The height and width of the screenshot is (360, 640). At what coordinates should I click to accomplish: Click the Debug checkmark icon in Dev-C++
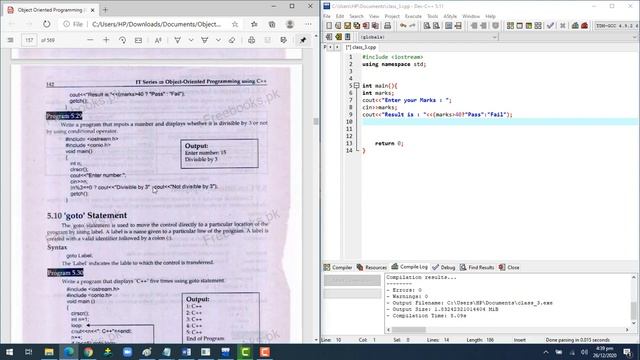pyautogui.click(x=550, y=26)
